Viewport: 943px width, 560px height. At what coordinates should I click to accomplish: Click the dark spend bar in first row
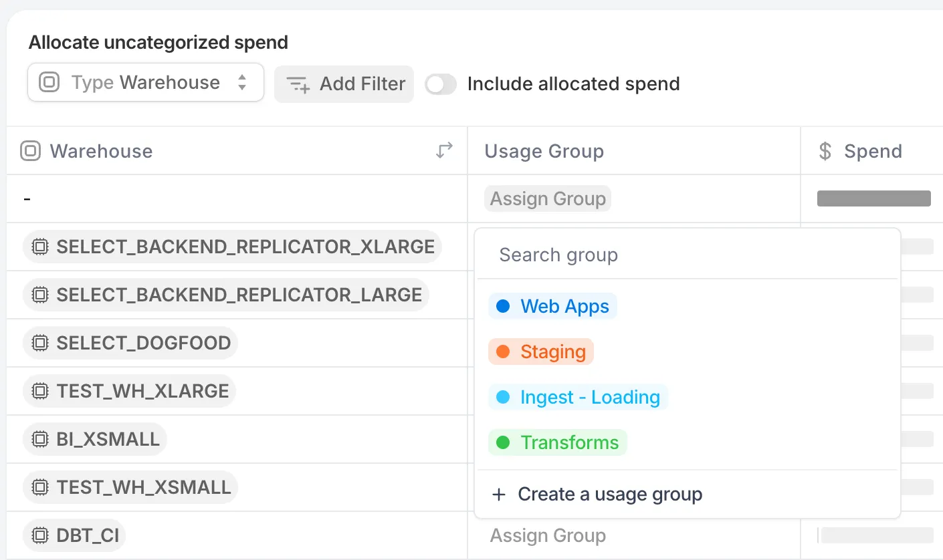pos(873,198)
